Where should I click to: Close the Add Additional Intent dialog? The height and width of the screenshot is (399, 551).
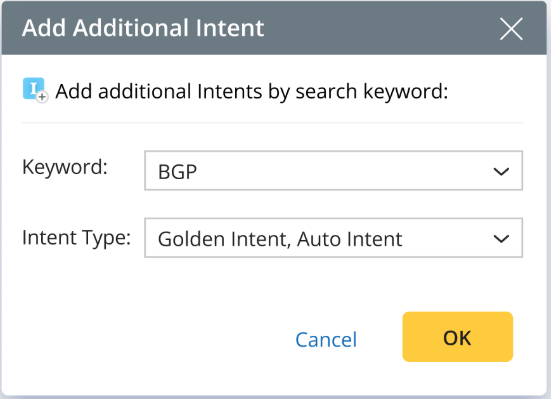point(511,29)
